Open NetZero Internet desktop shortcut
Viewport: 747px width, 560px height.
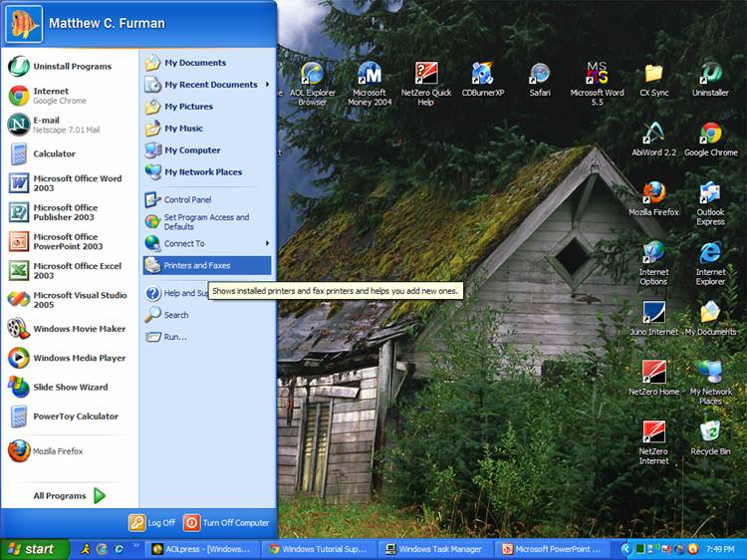point(653,442)
